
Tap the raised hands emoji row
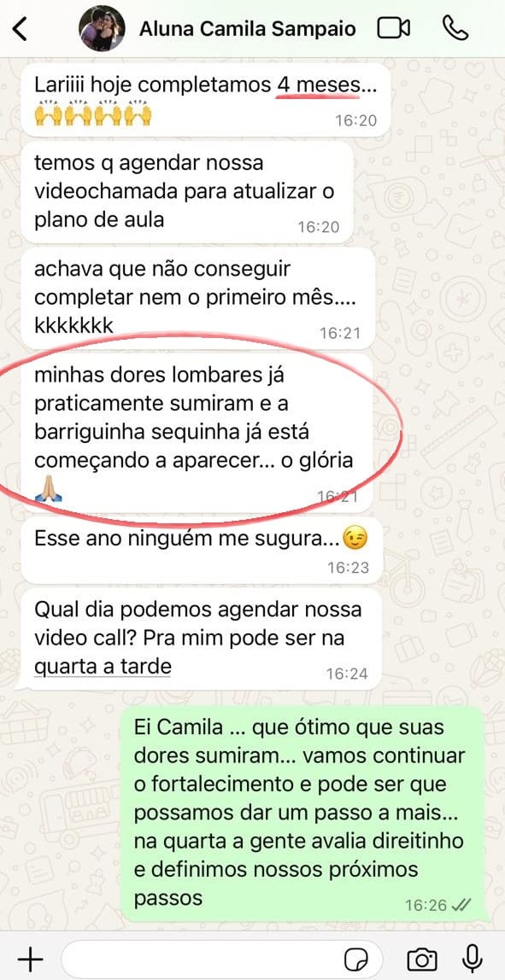pyautogui.click(x=93, y=114)
